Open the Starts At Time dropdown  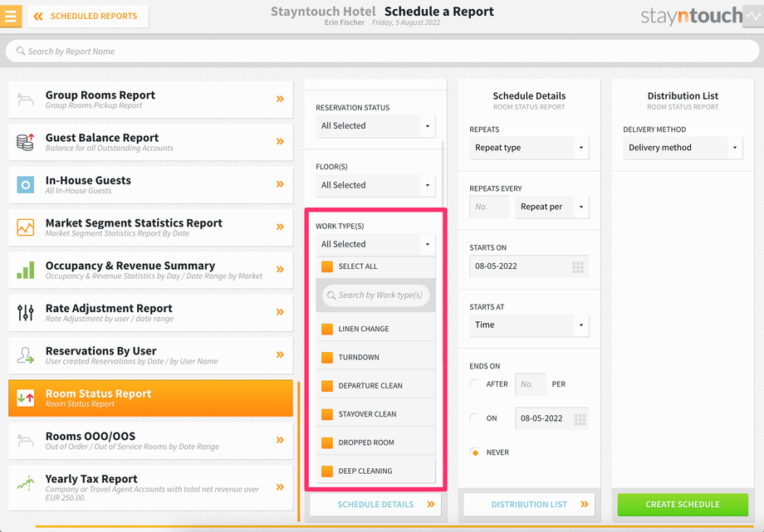(x=529, y=325)
